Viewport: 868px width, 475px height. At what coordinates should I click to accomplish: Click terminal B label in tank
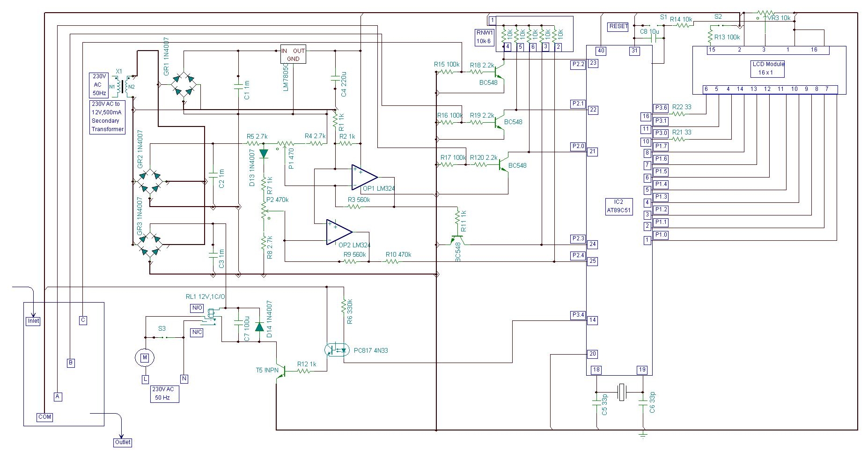71,363
